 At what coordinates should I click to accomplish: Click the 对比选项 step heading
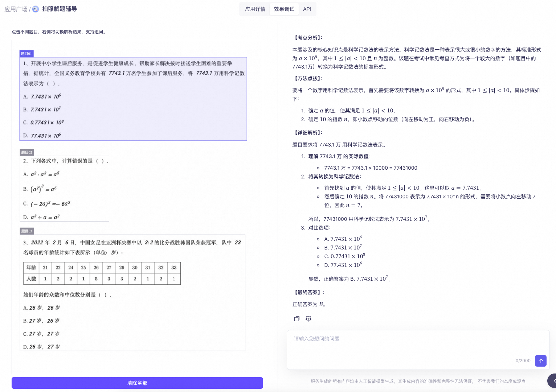point(319,228)
